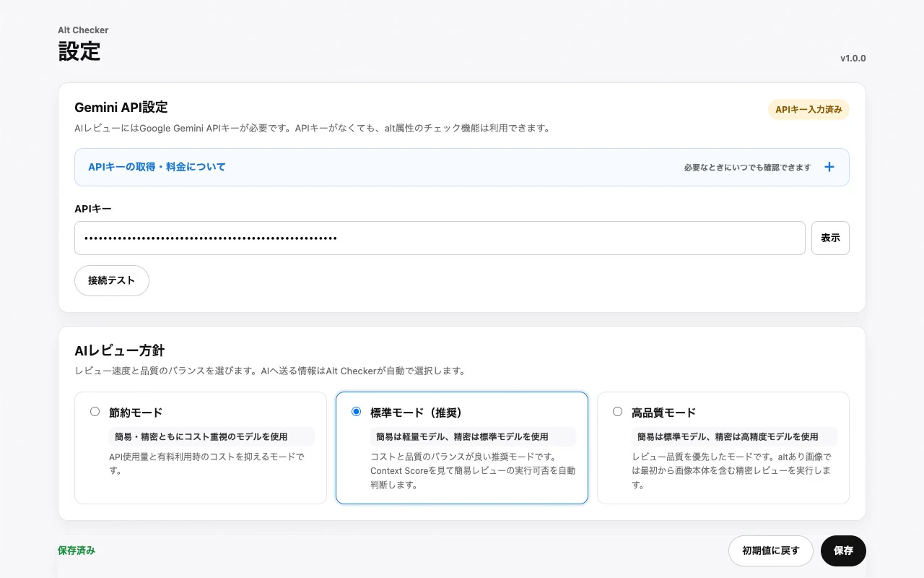Click the 表示 button to reveal the API key
This screenshot has width=924, height=578.
click(x=830, y=238)
